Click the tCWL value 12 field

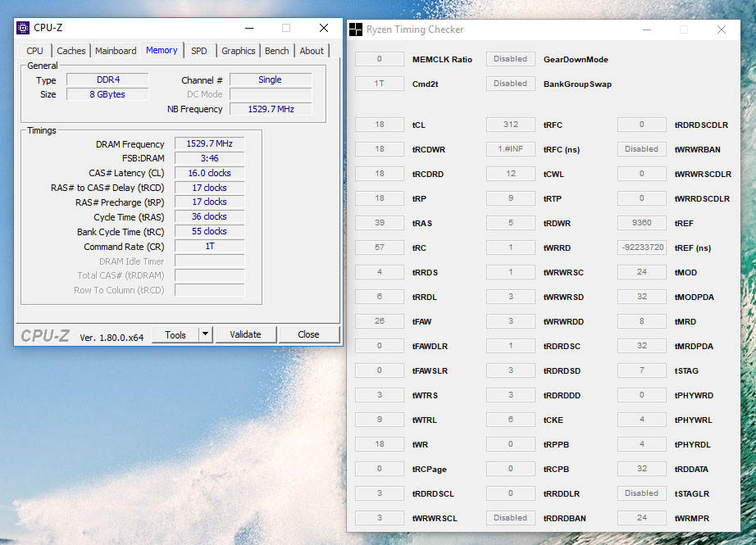[511, 174]
